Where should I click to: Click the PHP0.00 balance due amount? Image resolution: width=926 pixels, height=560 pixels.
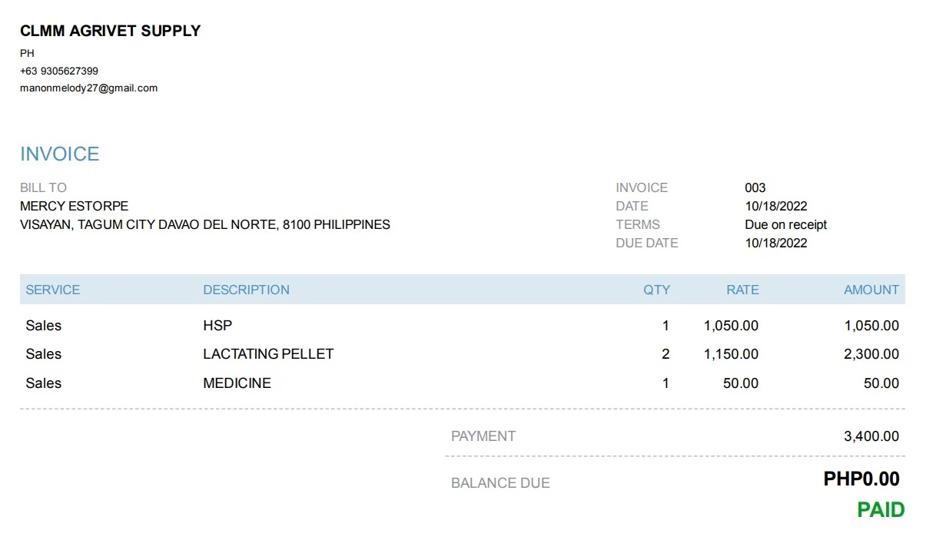[x=861, y=479]
